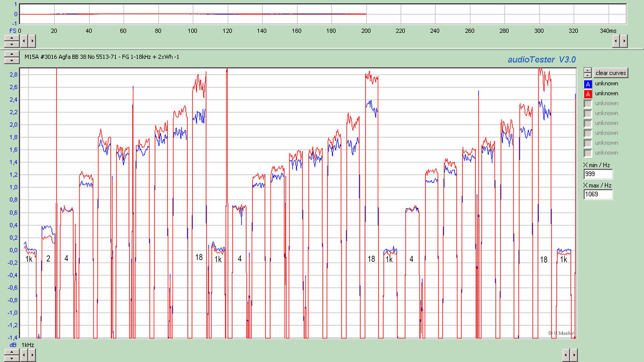Click dB scale up arrow below main graph
This screenshot has height=362, width=644.
pyautogui.click(x=12, y=352)
